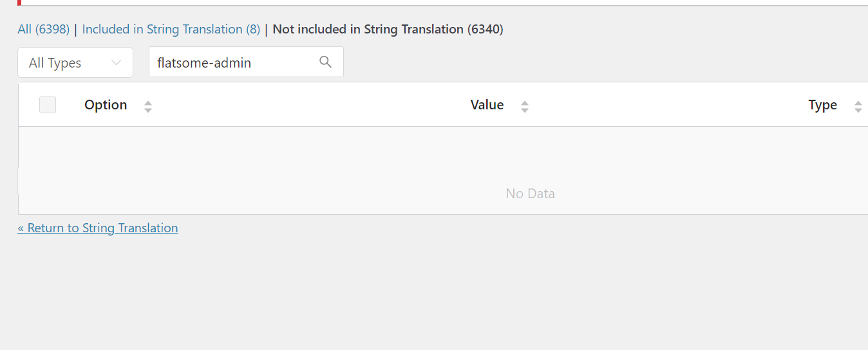The image size is (868, 350).
Task: Click the Option column header label
Action: [x=106, y=105]
